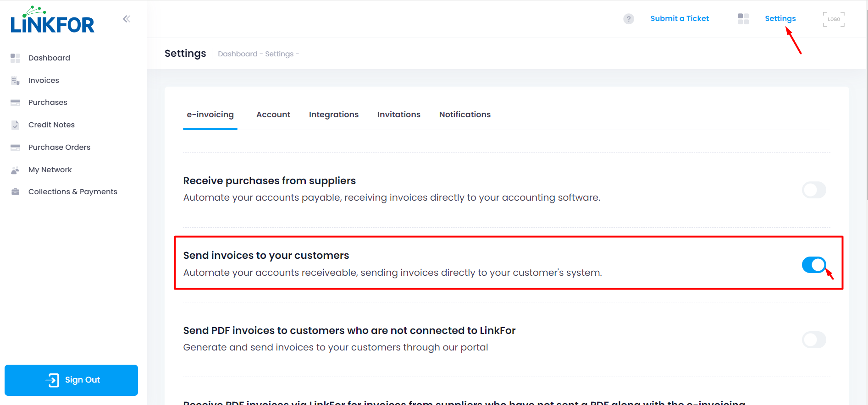Click the Dashboard sidebar icon
Viewport: 868px width, 405px height.
(15, 58)
